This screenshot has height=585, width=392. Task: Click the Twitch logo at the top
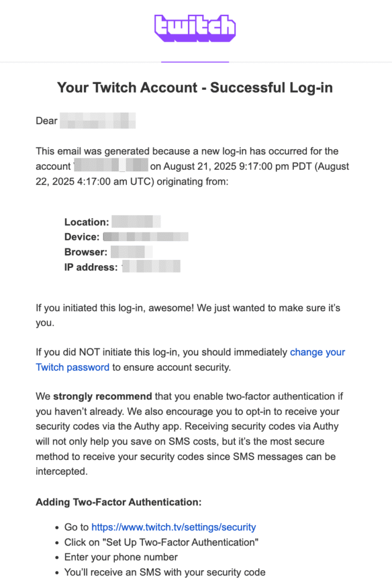[195, 27]
